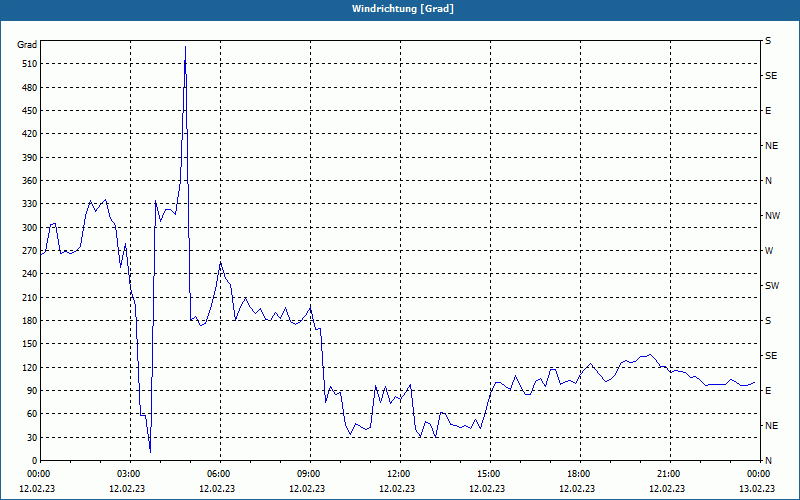Screen dimensions: 800x500
Task: Click the 120 degree axis label
Action: click(x=30, y=367)
